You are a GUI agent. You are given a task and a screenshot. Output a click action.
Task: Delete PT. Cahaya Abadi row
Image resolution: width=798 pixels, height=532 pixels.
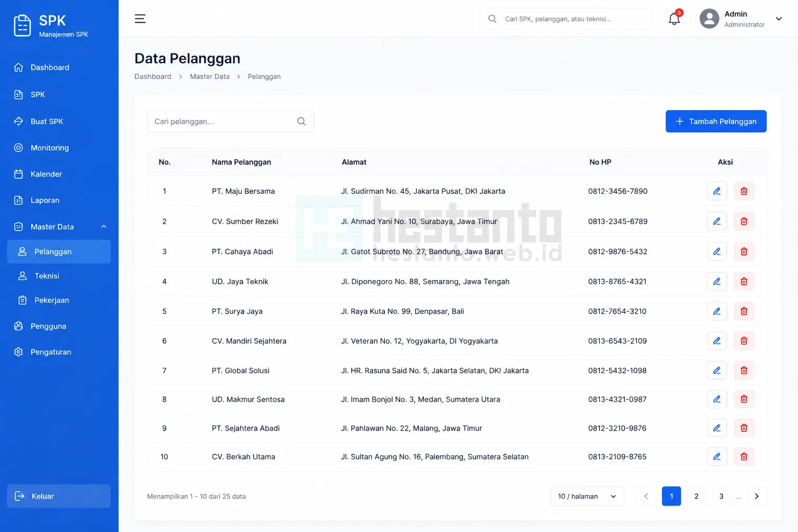coord(744,251)
